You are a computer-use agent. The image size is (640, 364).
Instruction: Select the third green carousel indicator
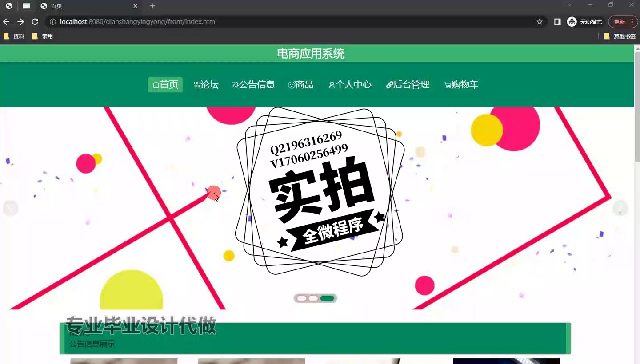click(327, 298)
